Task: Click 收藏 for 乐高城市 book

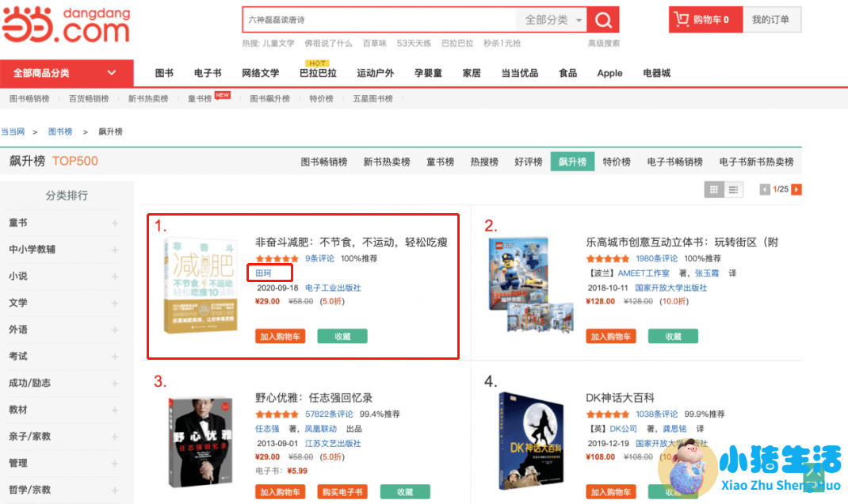Action: point(674,336)
